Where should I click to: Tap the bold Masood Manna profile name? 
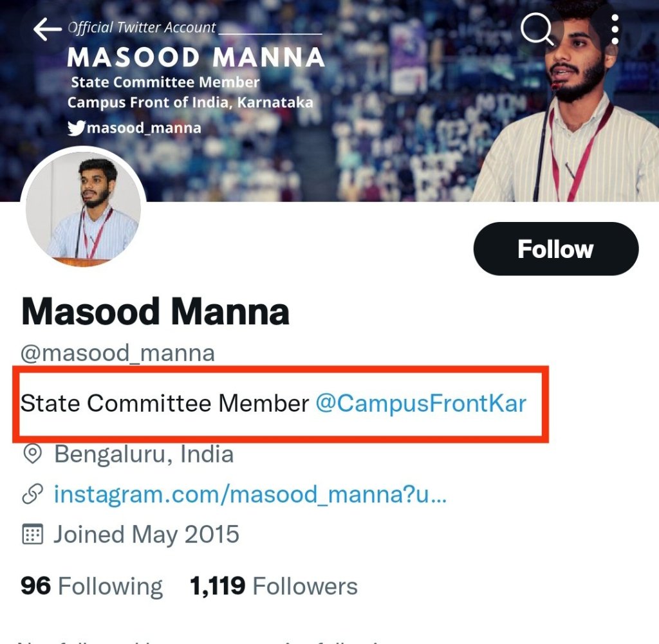click(x=155, y=312)
